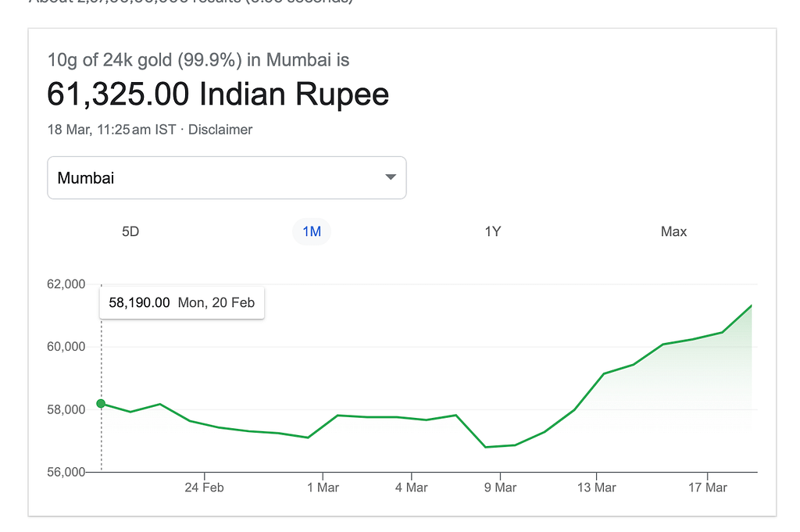800x532 pixels.
Task: Click the 56,000 y-axis label
Action: [x=66, y=472]
